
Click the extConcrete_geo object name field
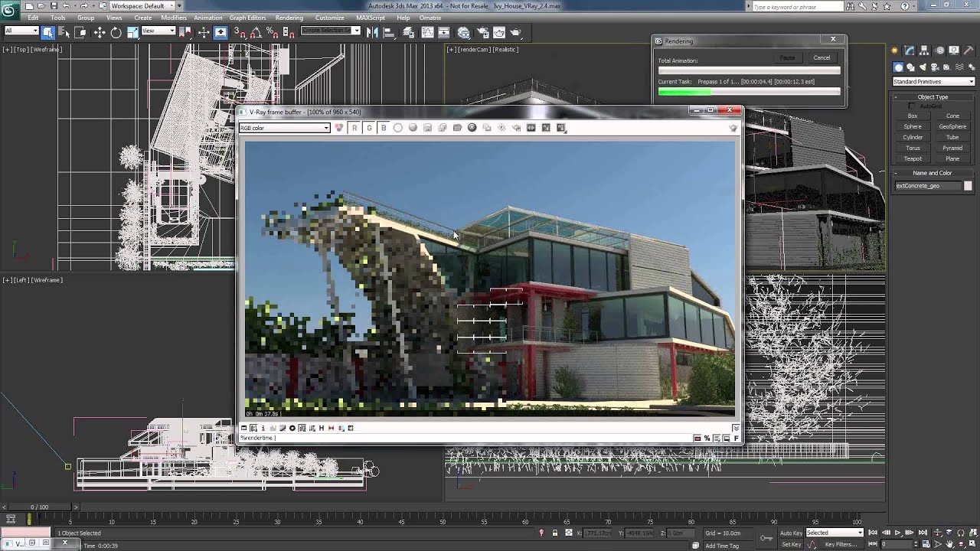coord(927,186)
